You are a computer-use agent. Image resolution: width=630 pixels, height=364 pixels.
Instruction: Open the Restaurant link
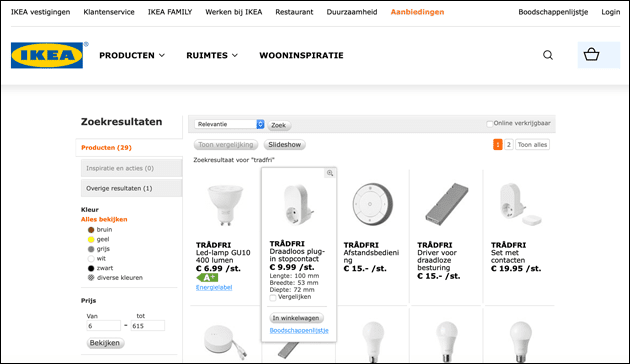point(294,12)
